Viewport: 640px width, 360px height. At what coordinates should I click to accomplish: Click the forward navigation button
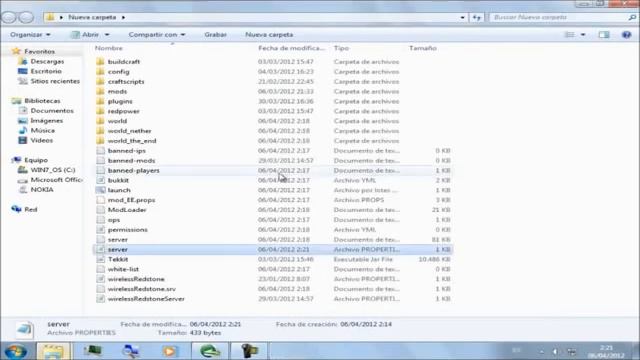[x=27, y=17]
